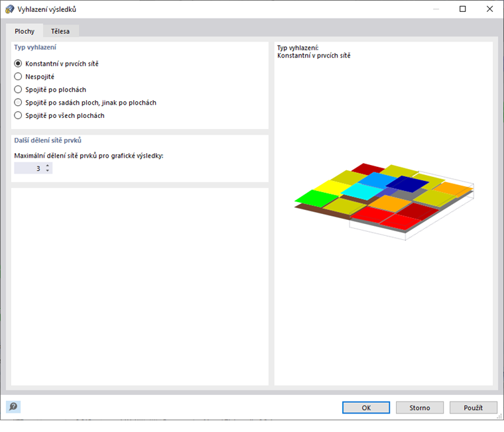Click the help icon in bottom-left corner
This screenshot has height=432, width=504.
coord(13,407)
